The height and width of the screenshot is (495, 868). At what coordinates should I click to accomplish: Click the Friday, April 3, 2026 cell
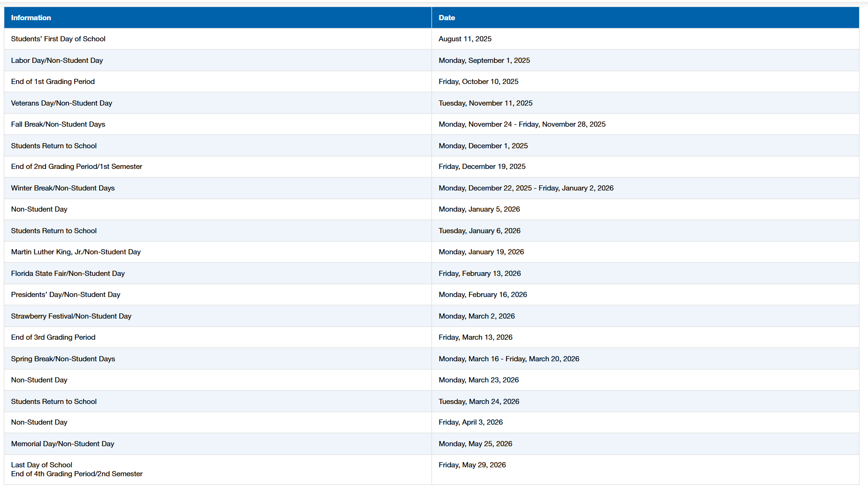click(x=470, y=422)
